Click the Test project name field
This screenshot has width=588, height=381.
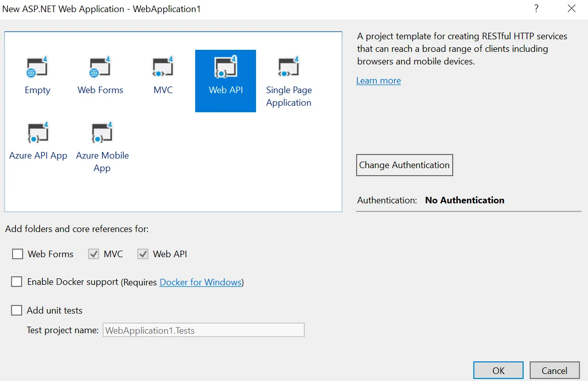pos(204,330)
